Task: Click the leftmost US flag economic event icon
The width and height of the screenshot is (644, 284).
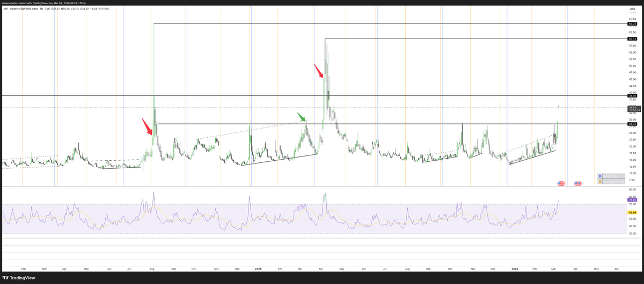Action: click(559, 183)
